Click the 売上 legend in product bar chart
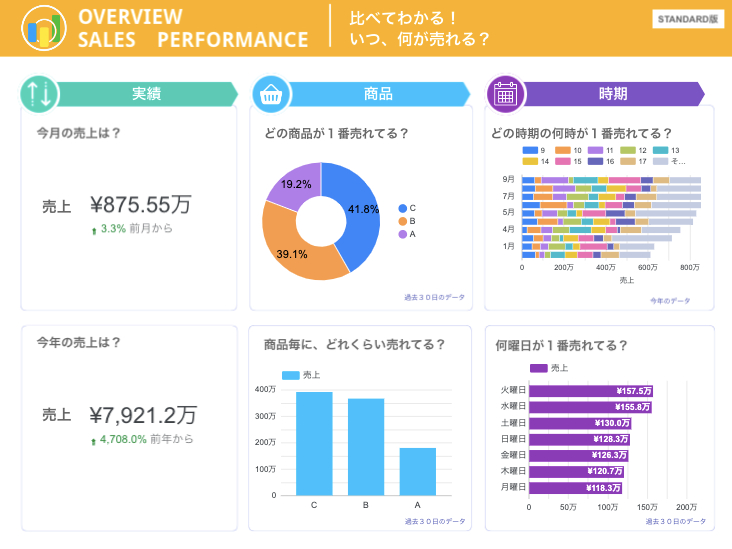Image resolution: width=732 pixels, height=549 pixels. 301,375
